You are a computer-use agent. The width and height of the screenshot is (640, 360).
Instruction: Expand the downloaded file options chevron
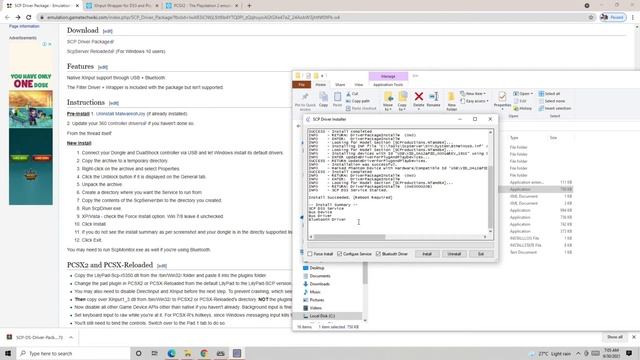click(x=71, y=338)
